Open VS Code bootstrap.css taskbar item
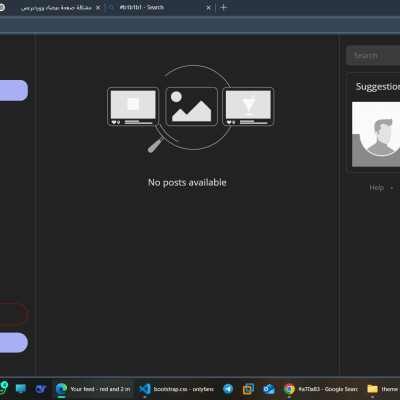400x400 pixels. point(176,389)
